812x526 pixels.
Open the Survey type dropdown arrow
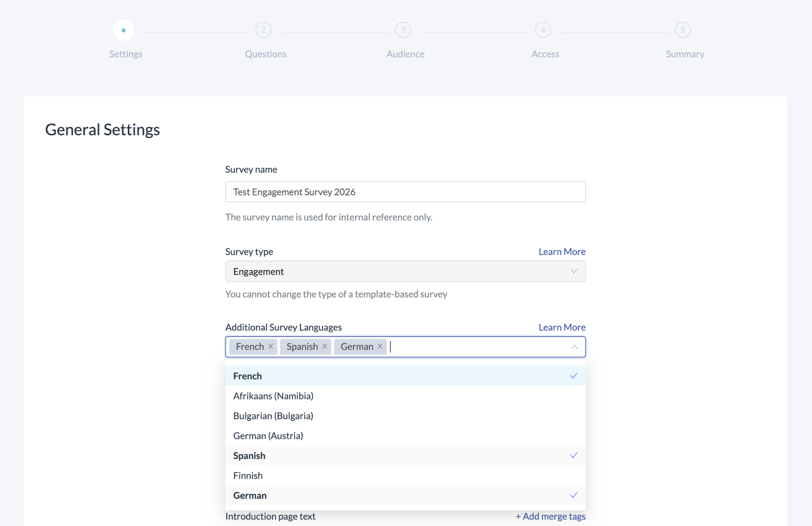pyautogui.click(x=574, y=271)
